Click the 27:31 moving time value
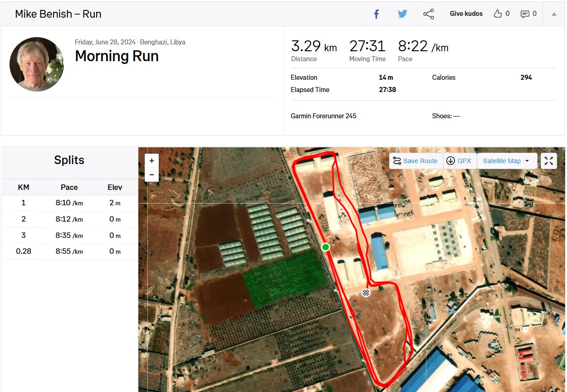 point(367,46)
